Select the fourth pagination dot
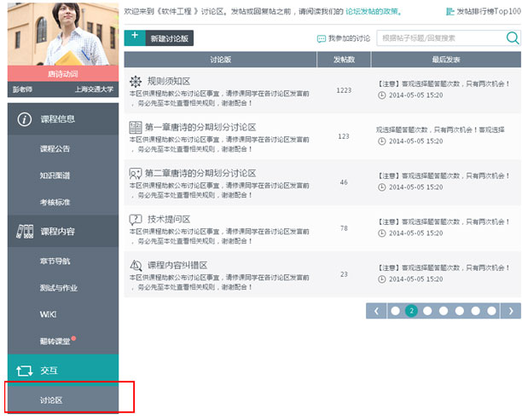 pos(444,311)
